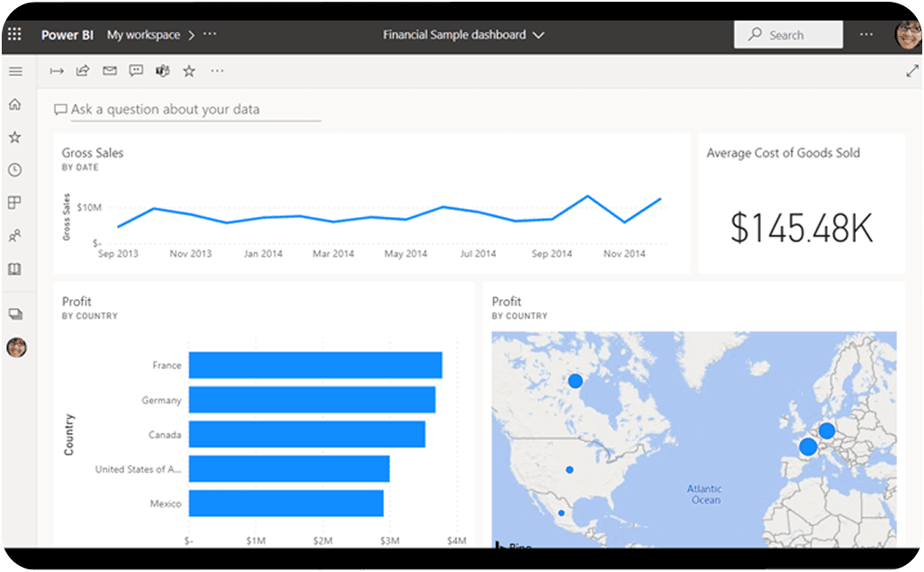Click the share dashboard icon

[82, 71]
